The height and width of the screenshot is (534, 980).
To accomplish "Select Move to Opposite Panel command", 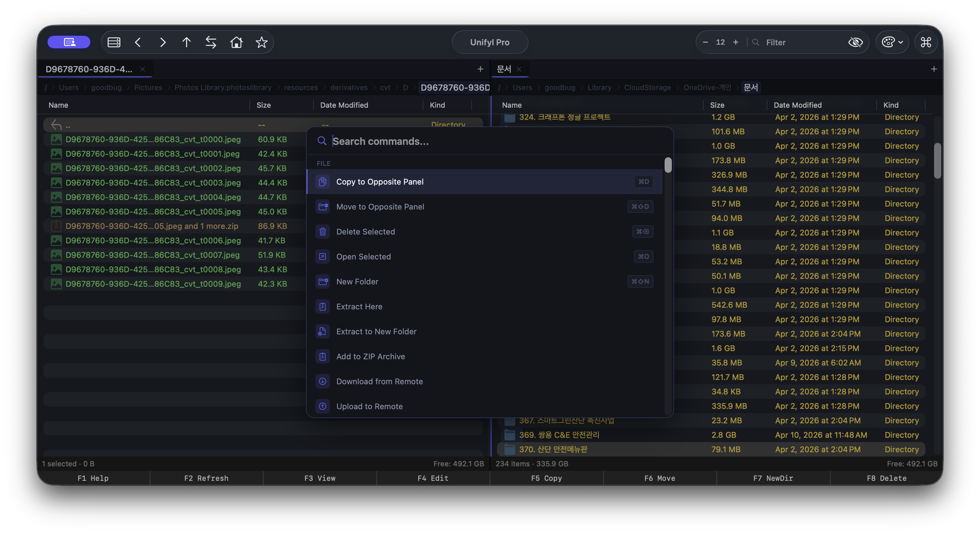I will pyautogui.click(x=380, y=207).
